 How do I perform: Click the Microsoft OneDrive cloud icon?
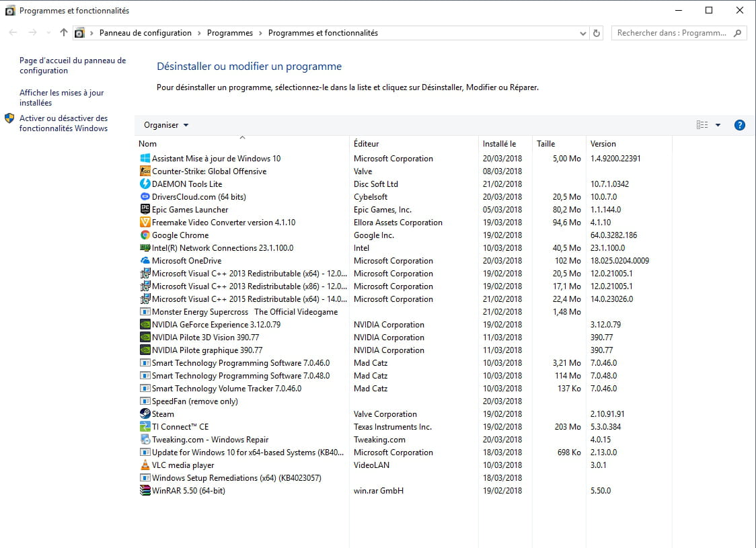(145, 261)
